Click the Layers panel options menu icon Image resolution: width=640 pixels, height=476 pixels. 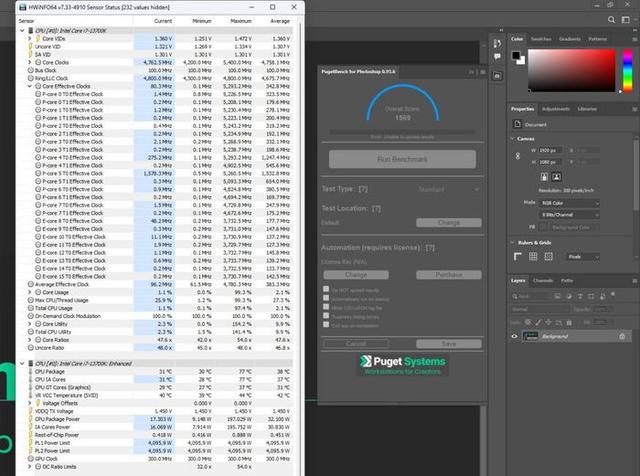pos(635,280)
